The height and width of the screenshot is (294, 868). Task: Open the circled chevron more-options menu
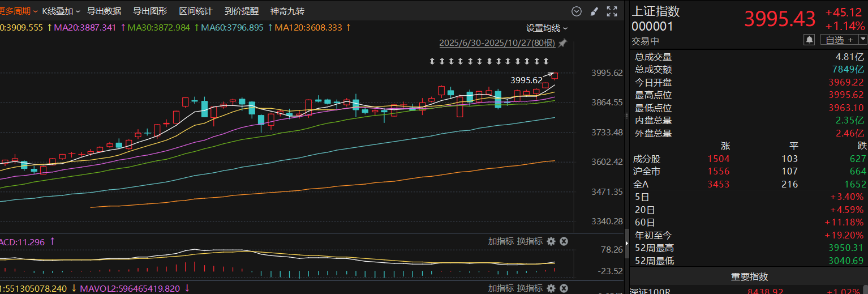point(577,11)
